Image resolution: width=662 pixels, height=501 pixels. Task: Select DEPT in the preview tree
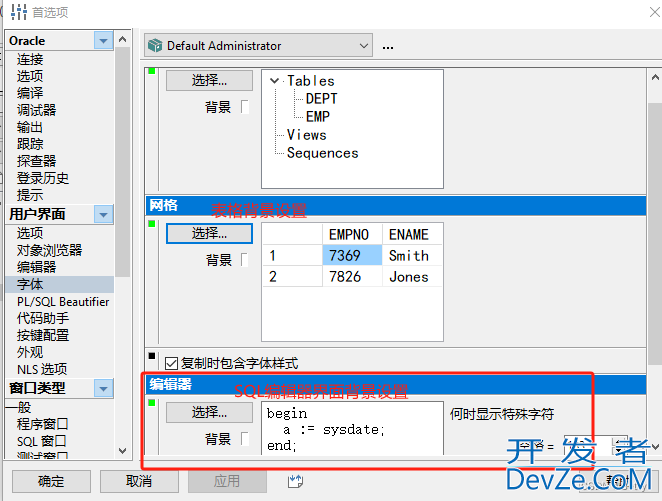322,99
